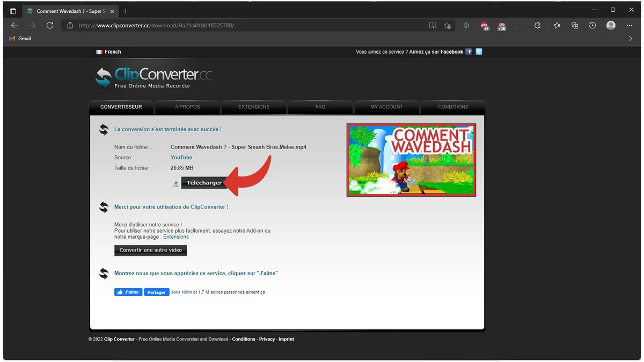Click the Facebook J'aime button
The width and height of the screenshot is (644, 362).
pos(128,292)
